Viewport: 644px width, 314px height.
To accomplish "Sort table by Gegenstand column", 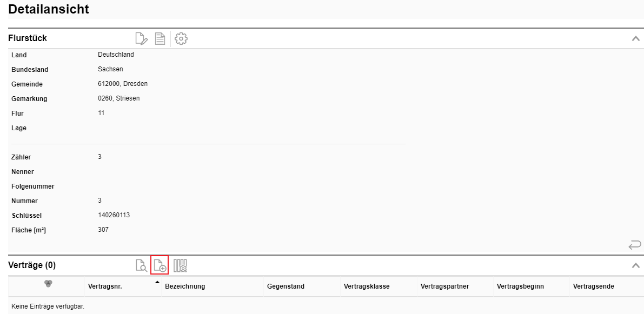I will point(286,286).
